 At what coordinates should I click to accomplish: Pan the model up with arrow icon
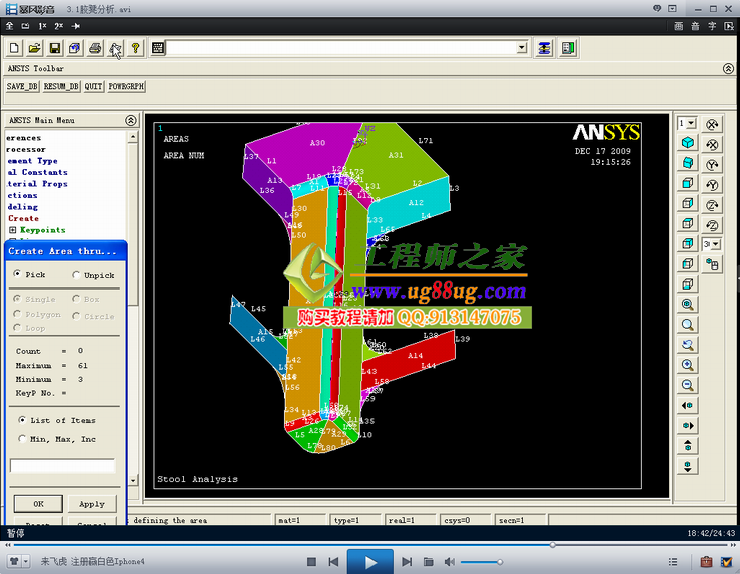pos(688,446)
